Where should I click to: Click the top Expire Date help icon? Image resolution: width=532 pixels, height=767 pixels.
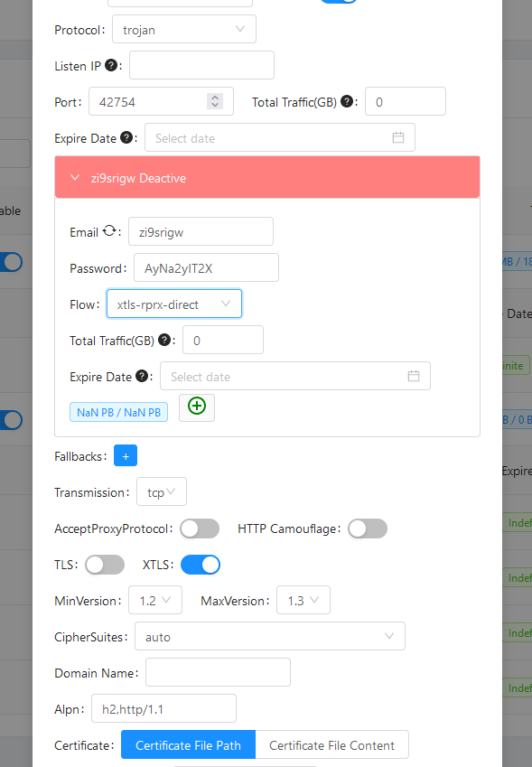(126, 137)
